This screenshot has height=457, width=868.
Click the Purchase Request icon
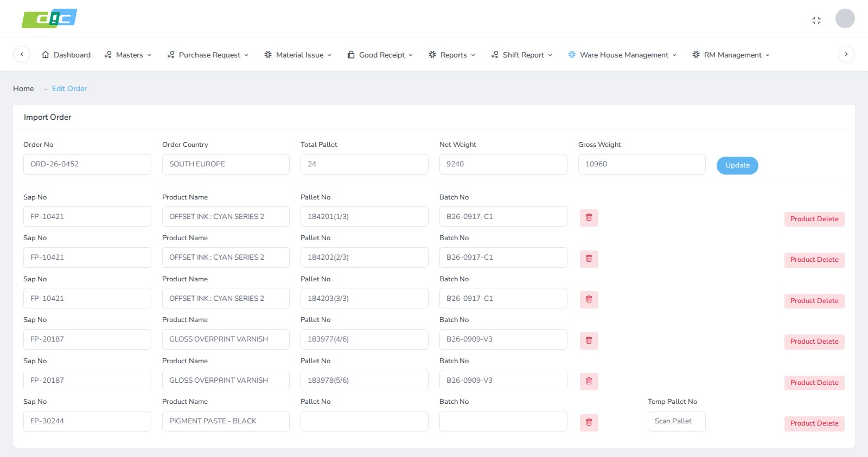[x=171, y=55]
